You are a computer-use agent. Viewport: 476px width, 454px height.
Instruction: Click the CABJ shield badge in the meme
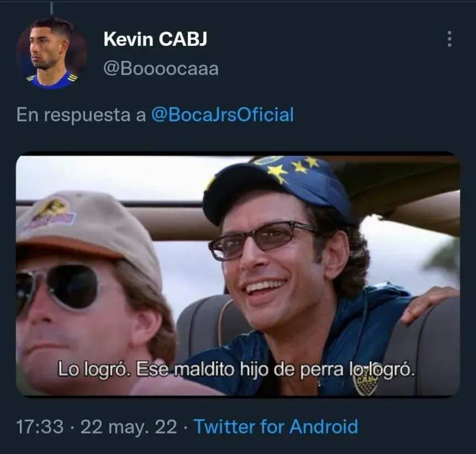point(365,384)
